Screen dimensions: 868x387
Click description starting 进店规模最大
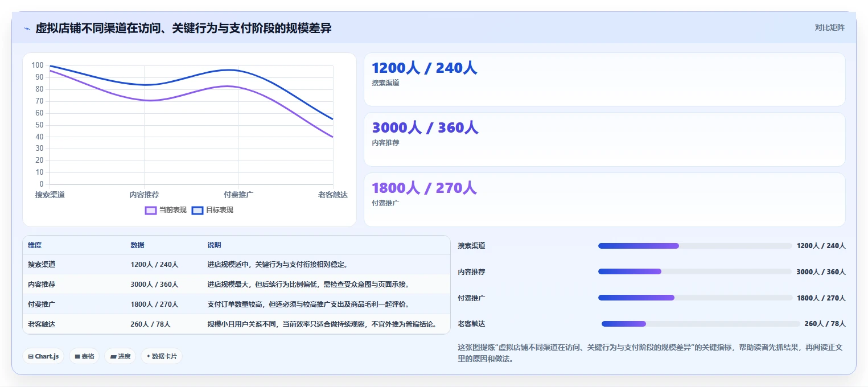308,285
